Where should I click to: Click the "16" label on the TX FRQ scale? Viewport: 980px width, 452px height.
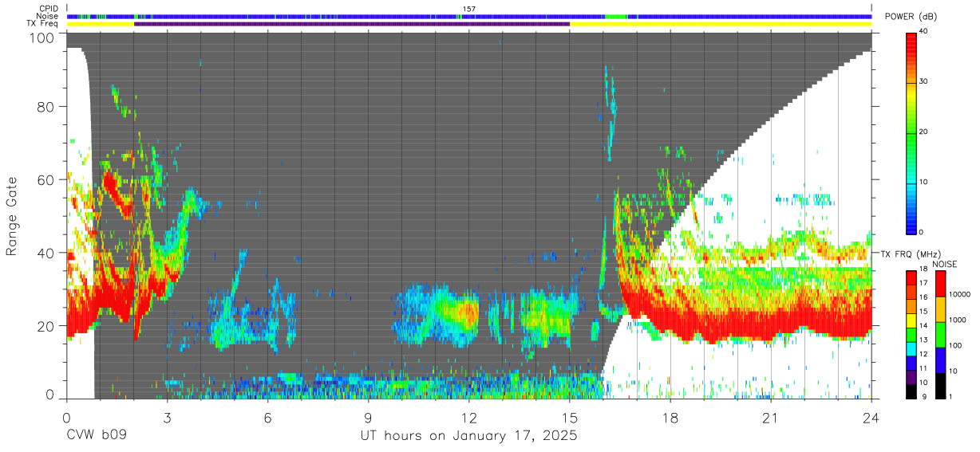(923, 297)
